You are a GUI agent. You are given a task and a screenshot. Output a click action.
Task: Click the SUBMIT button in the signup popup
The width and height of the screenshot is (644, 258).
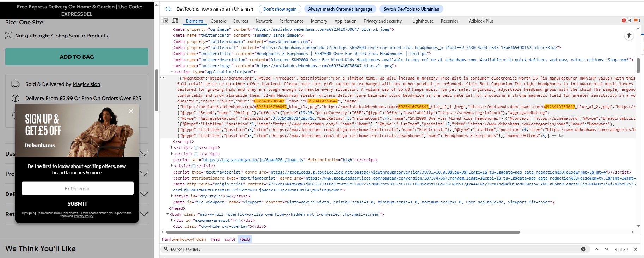[x=78, y=204]
